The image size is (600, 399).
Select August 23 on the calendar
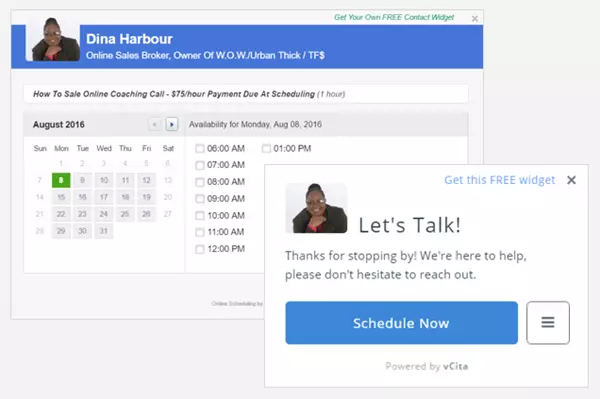click(x=82, y=214)
